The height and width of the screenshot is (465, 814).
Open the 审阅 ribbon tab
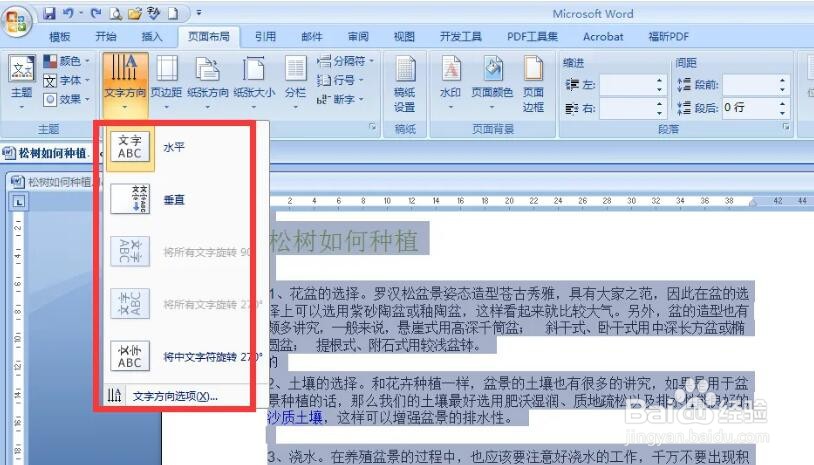[358, 36]
